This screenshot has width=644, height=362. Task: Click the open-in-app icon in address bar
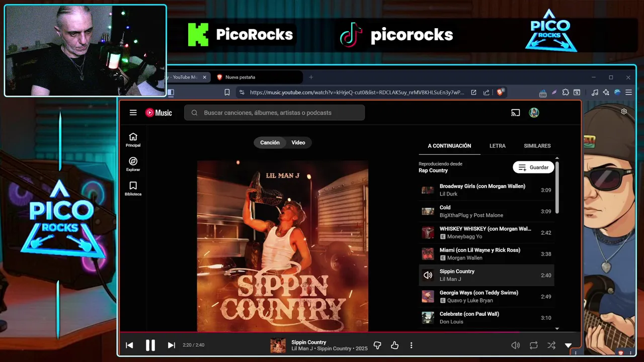[473, 93]
